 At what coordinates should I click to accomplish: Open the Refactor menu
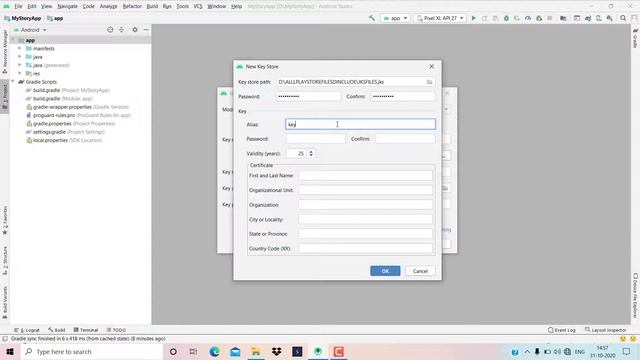click(x=132, y=7)
